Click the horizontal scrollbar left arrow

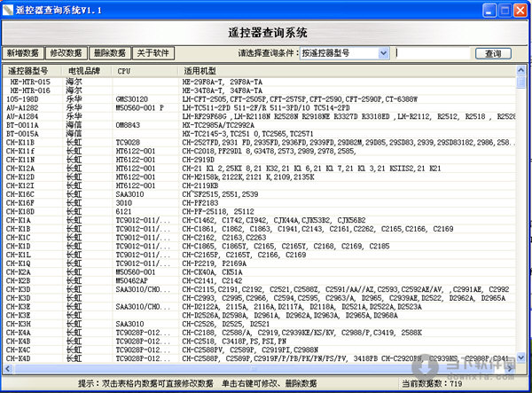[8, 368]
